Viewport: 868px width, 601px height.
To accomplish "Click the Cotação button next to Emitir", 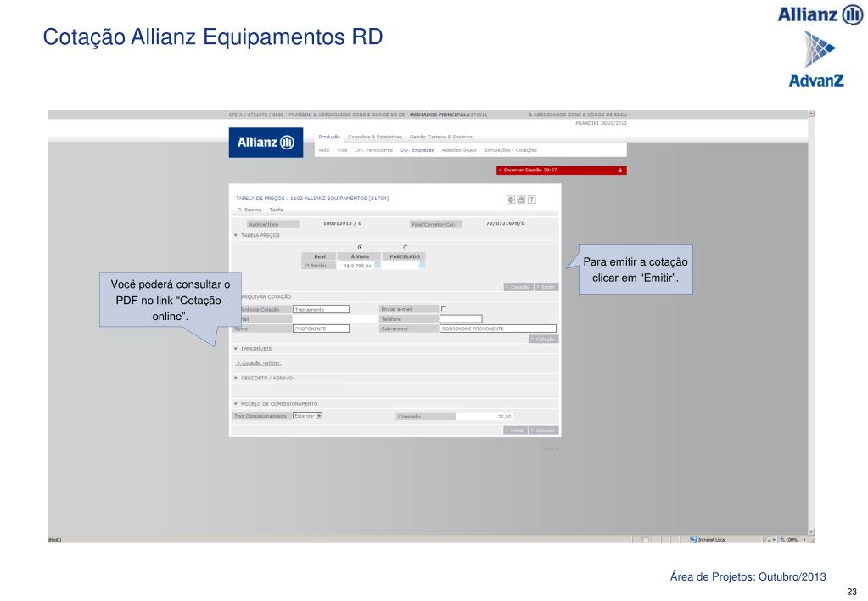I will (x=518, y=287).
